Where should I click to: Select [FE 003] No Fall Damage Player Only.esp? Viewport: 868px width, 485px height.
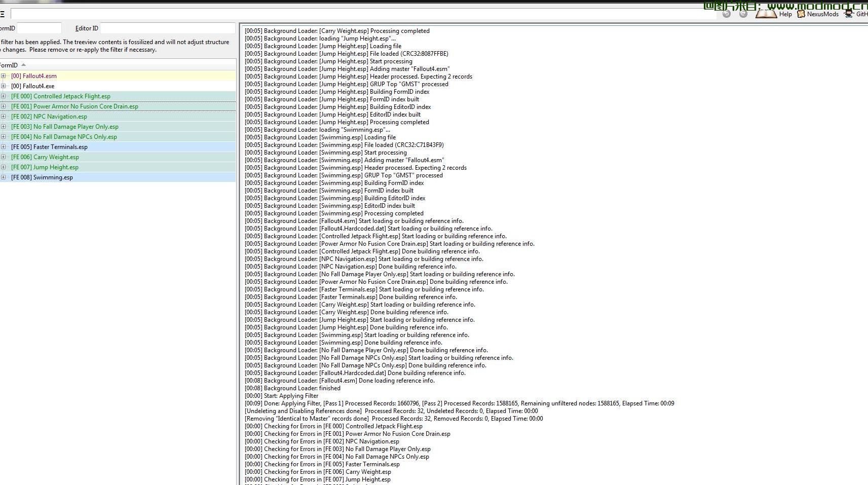point(118,127)
